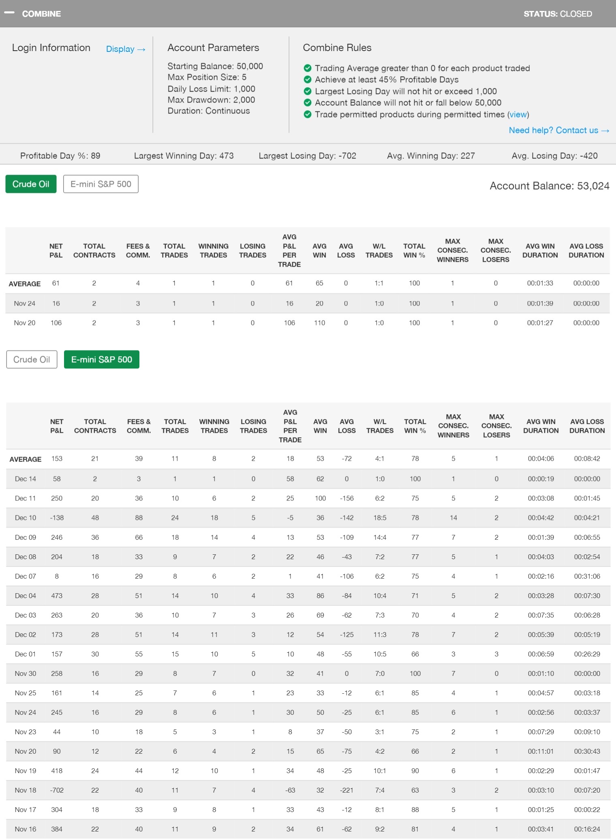The height and width of the screenshot is (840, 616).
Task: Open the 'view' link for permitted times
Action: click(518, 115)
